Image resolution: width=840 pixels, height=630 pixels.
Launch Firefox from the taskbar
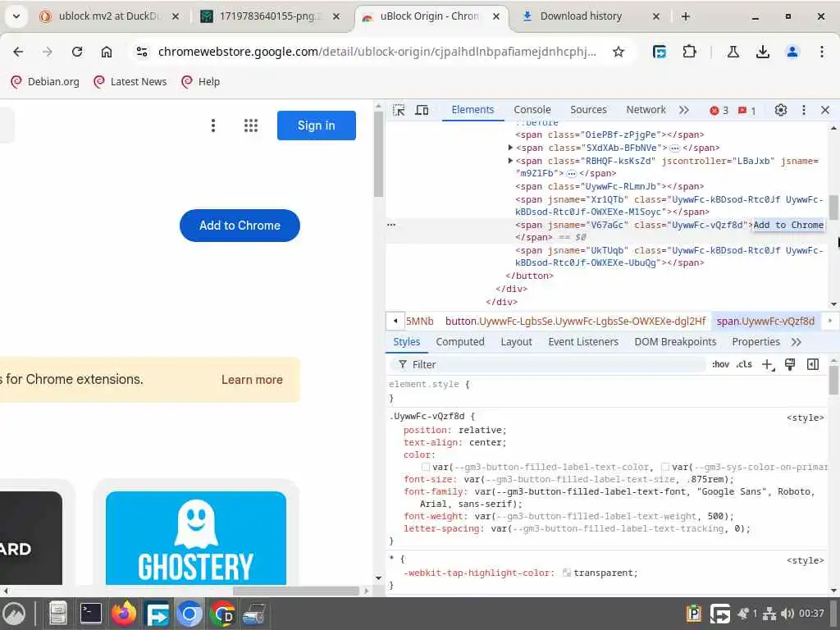click(x=125, y=614)
